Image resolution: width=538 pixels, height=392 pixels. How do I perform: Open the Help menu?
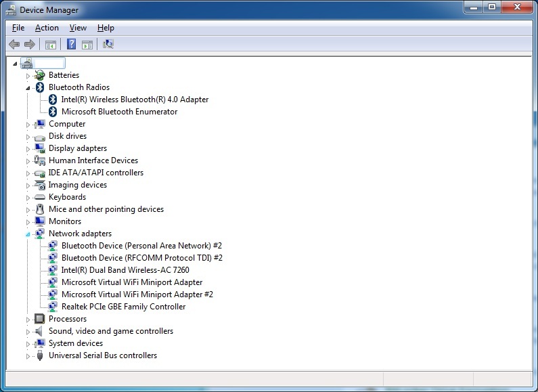pos(106,28)
